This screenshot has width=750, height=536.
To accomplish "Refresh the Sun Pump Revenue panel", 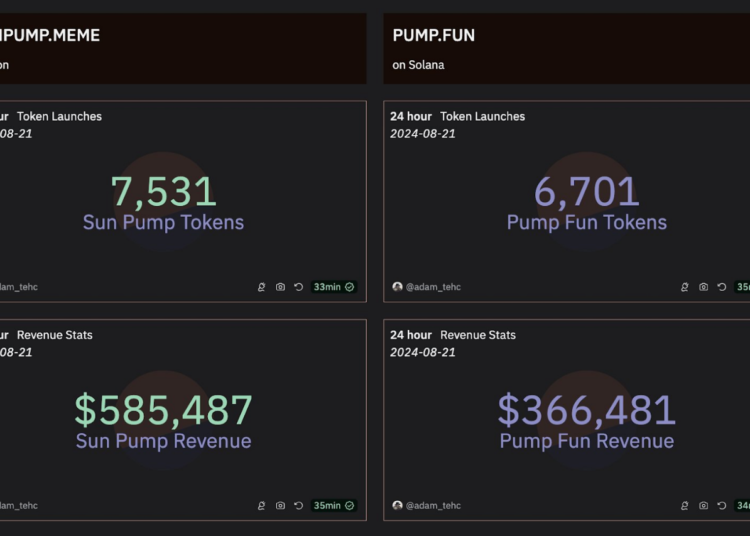I will (x=298, y=505).
